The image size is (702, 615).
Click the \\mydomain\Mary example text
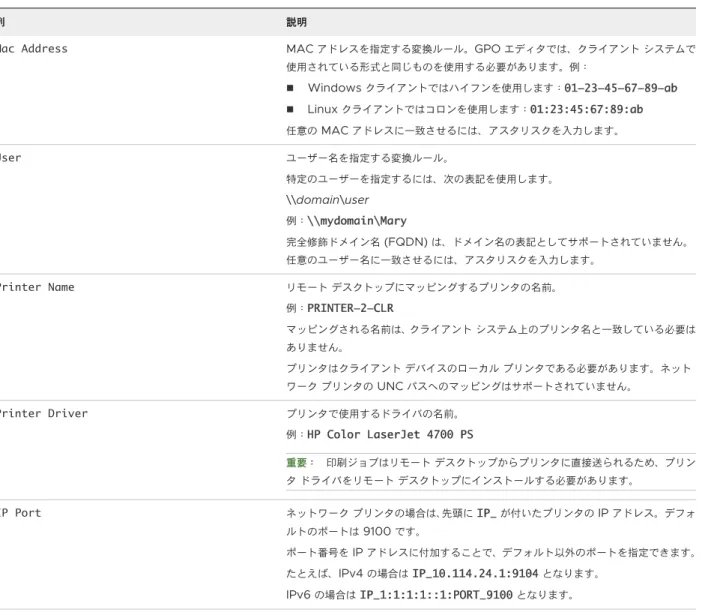point(357,221)
